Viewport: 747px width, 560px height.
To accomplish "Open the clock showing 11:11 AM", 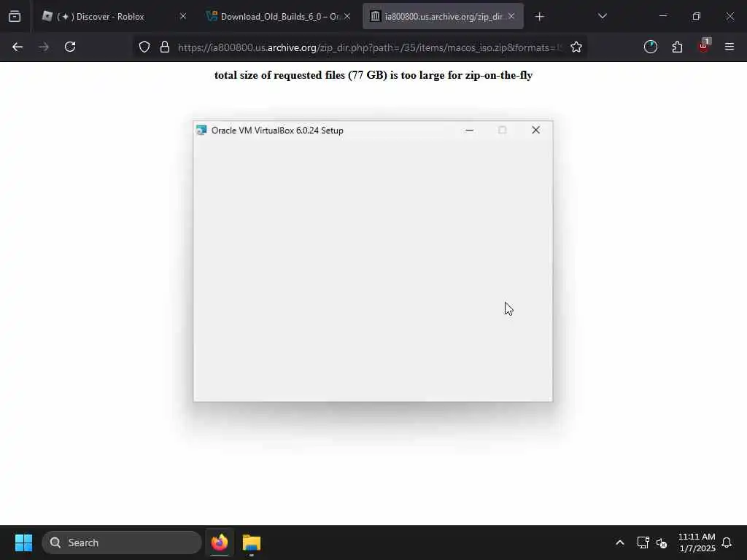I will [697, 542].
